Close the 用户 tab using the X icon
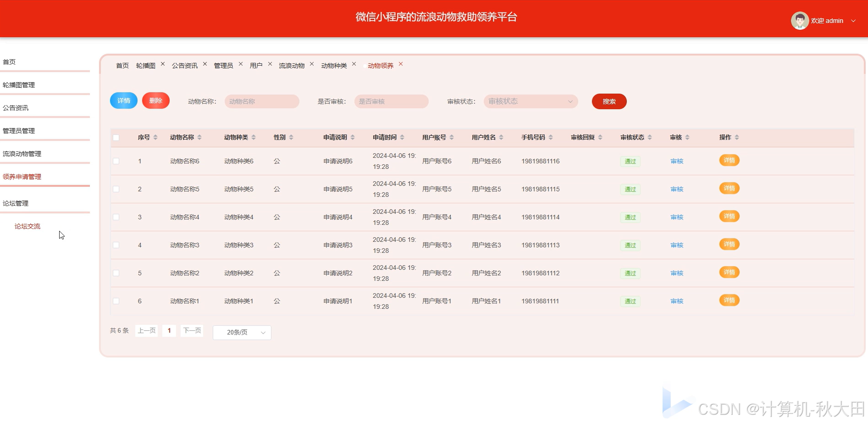The image size is (868, 424). coord(270,64)
